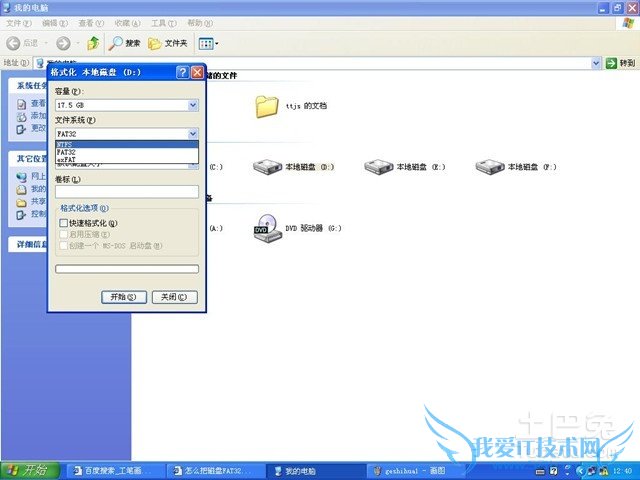The width and height of the screenshot is (640, 480).
Task: Click the Up one level folder icon
Action: click(x=93, y=43)
